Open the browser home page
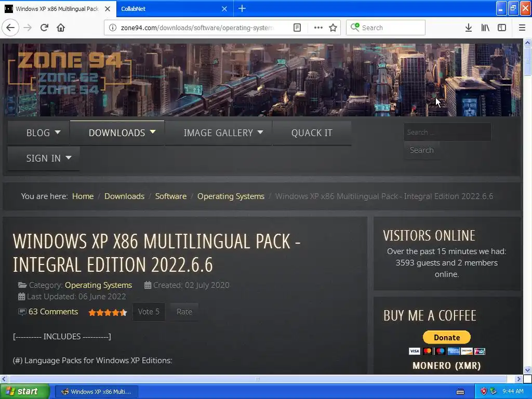The image size is (532, 399). coord(61,28)
